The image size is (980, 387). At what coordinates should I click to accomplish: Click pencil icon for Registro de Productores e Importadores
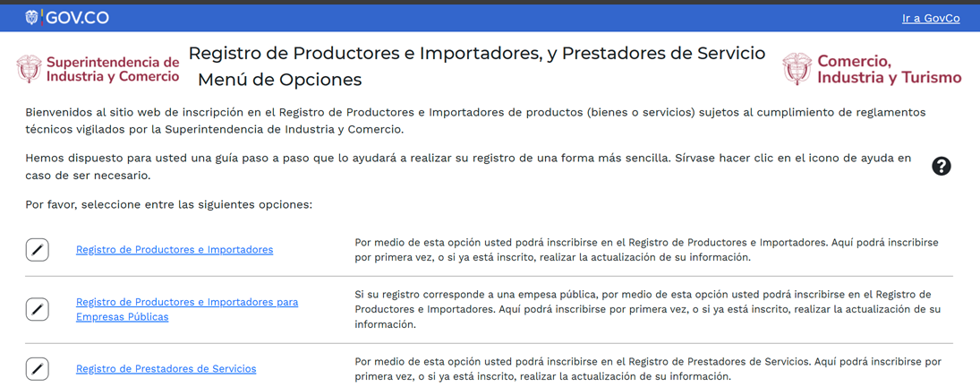37,250
